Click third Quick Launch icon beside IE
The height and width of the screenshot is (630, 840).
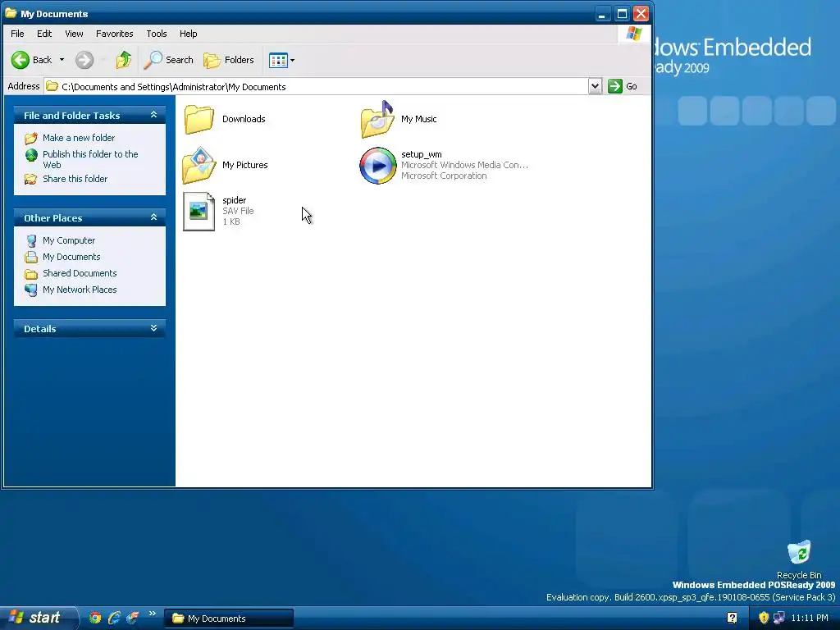(132, 618)
